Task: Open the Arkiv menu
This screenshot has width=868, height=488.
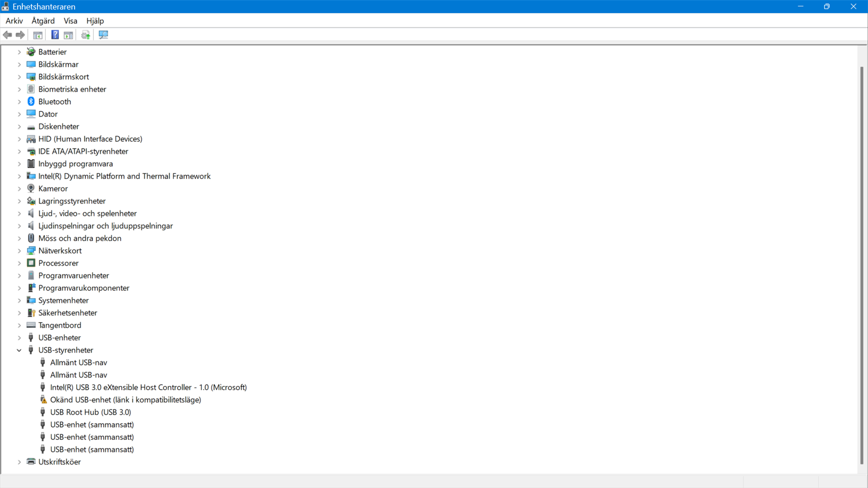Action: click(x=14, y=21)
